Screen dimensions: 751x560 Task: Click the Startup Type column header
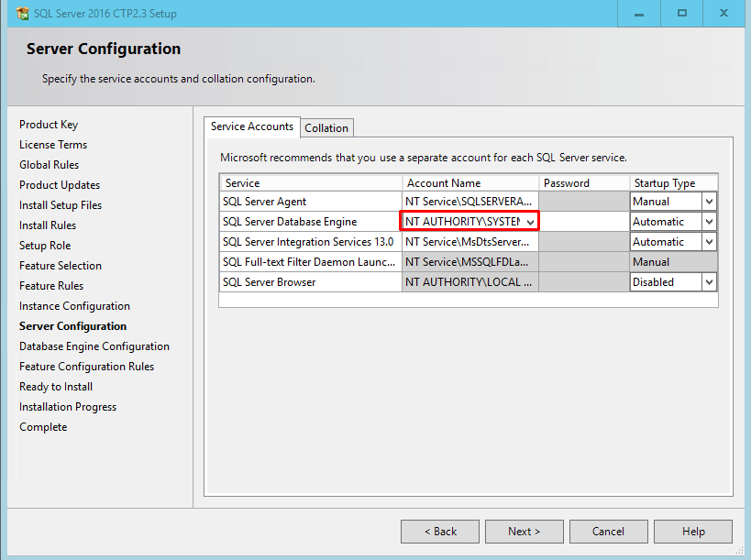674,183
